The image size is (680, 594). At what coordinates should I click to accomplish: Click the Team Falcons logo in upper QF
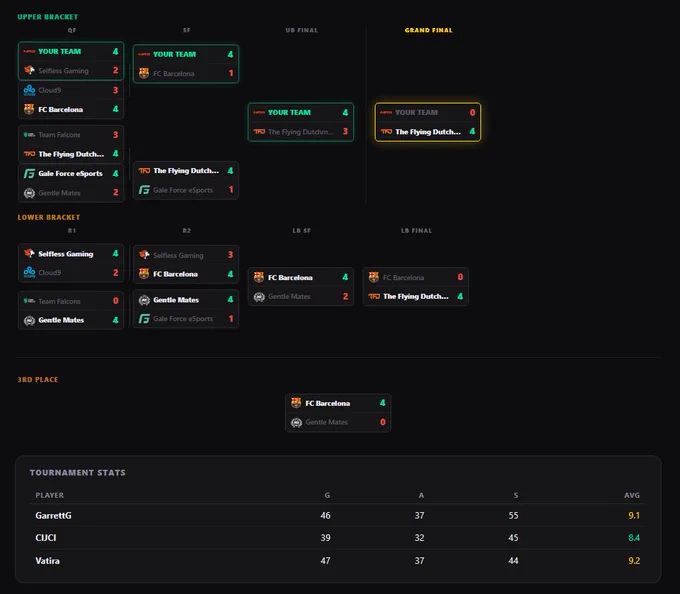coord(29,135)
